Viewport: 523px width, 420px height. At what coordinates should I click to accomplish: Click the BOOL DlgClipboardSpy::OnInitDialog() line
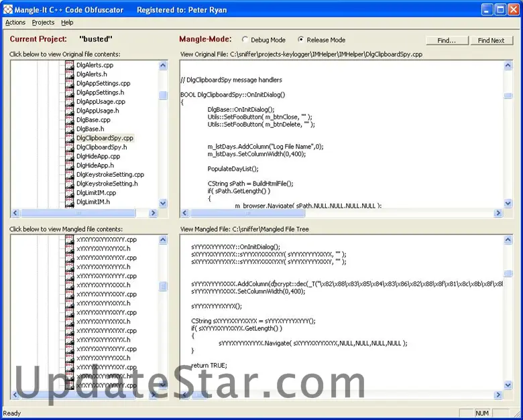coord(233,94)
